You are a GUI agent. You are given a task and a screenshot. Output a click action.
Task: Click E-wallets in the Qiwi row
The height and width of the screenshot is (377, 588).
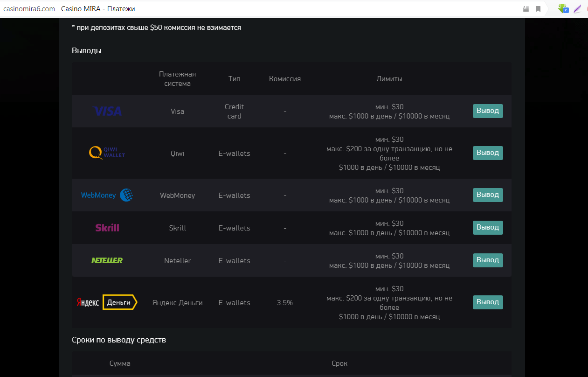[235, 154]
